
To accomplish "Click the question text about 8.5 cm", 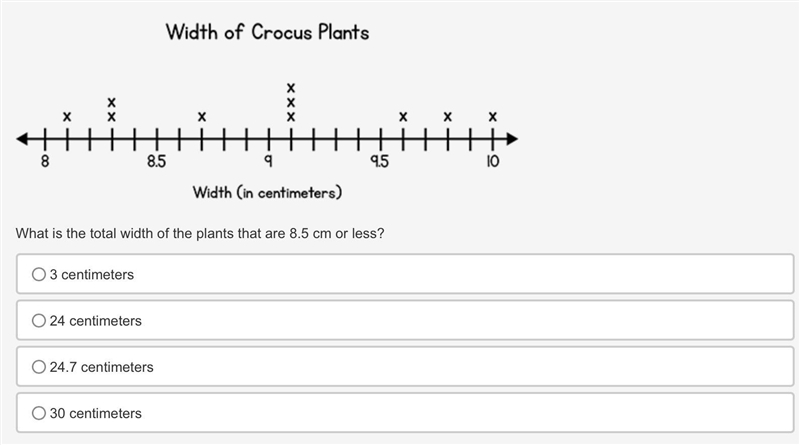I will (200, 234).
